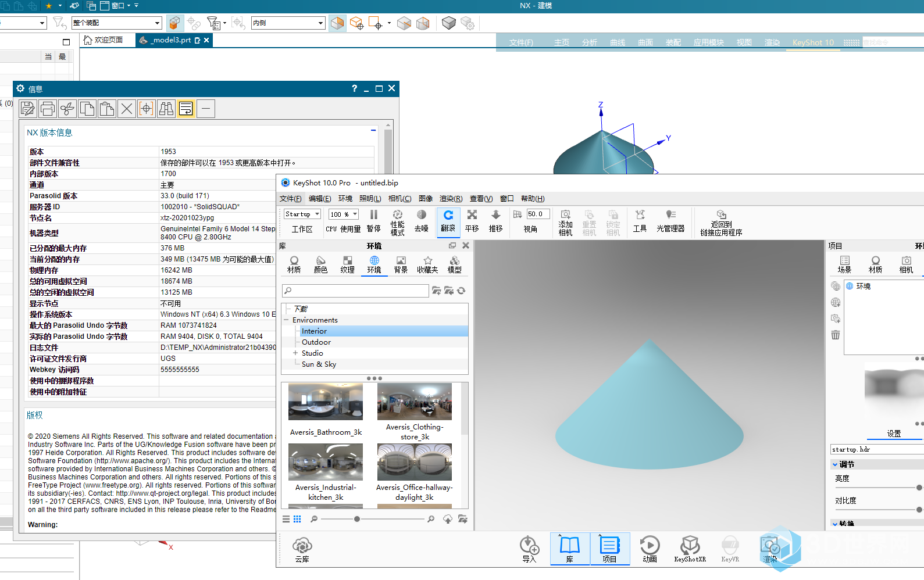Image resolution: width=924 pixels, height=580 pixels.
Task: Open the KeyShotXR wizard icon
Action: click(690, 550)
